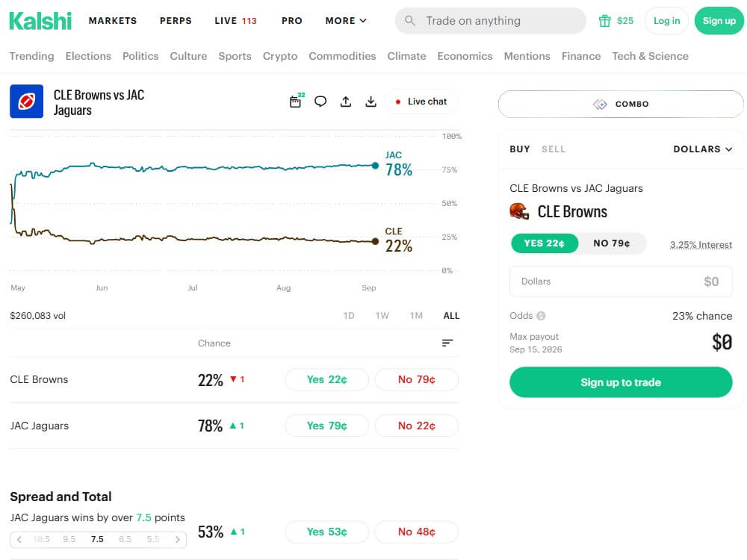Screen dimensions: 747x560
Task: Open the PERPS nav item
Action: [176, 20]
